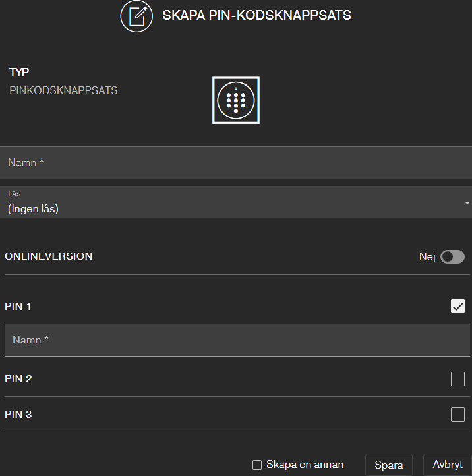Screen dimensions: 472x476
Task: Uncheck the PIN 1 checkbox
Action: (x=457, y=306)
